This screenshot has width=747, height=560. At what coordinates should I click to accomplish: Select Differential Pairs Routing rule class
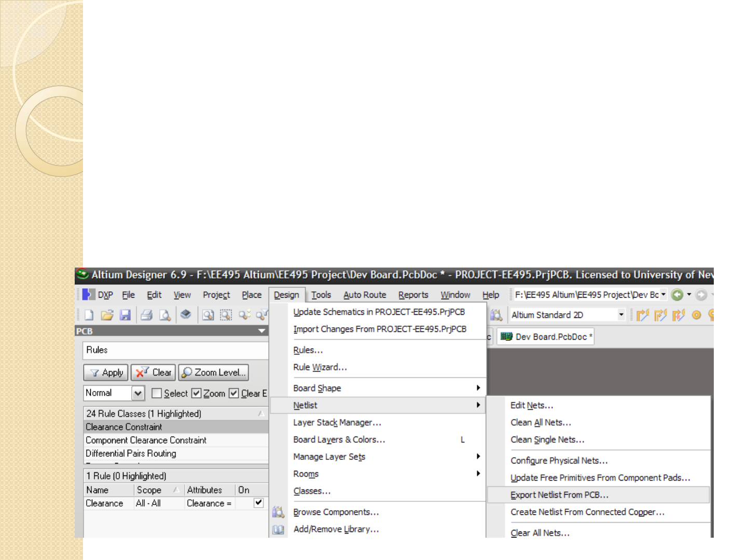coord(176,453)
